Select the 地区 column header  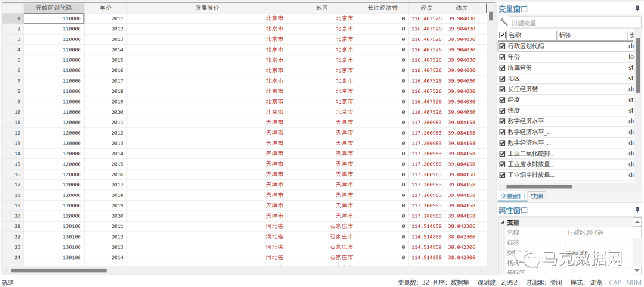tap(322, 8)
